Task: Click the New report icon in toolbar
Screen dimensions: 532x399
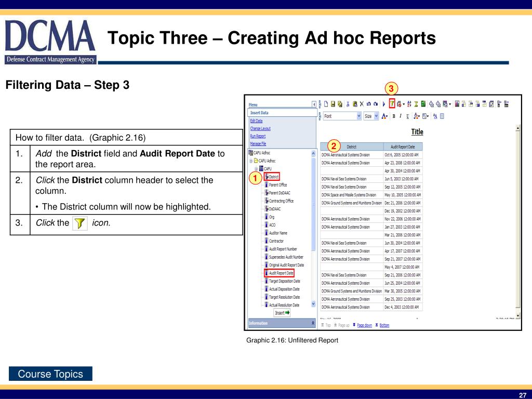Action: click(x=326, y=104)
